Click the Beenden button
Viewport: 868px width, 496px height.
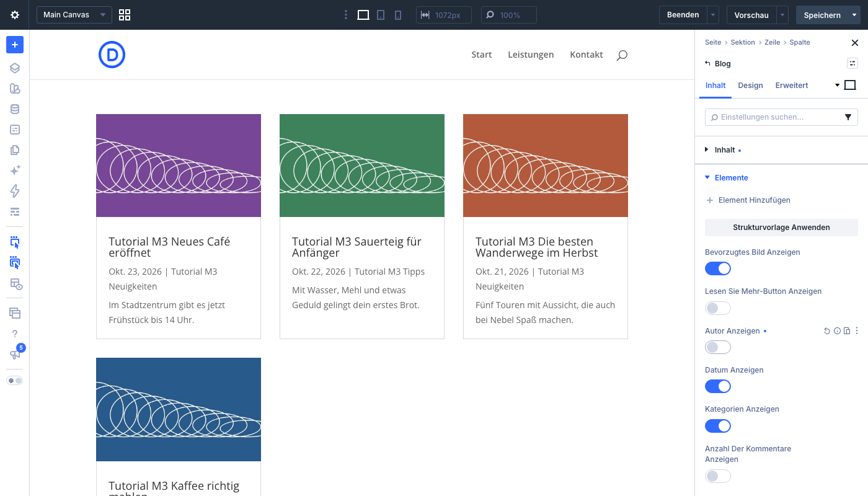coord(683,15)
